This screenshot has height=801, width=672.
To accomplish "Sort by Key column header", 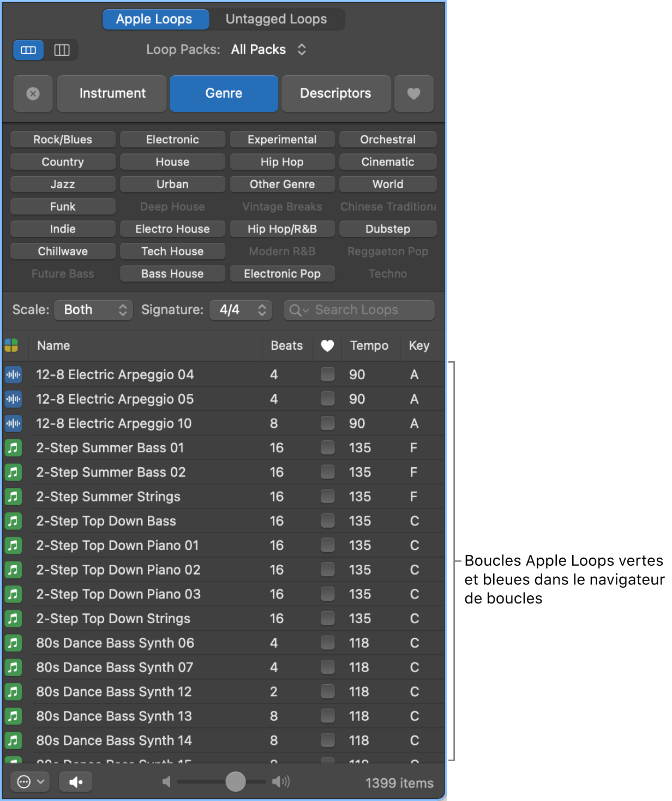I will point(419,345).
